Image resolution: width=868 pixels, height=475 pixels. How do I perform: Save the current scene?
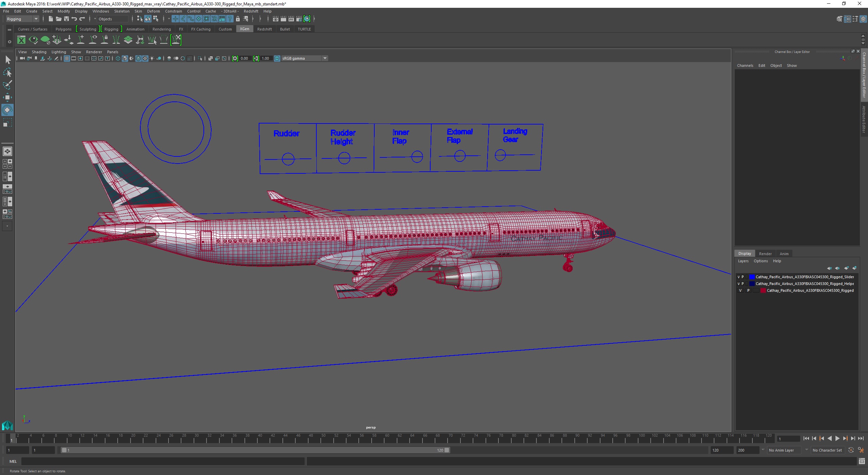(66, 19)
